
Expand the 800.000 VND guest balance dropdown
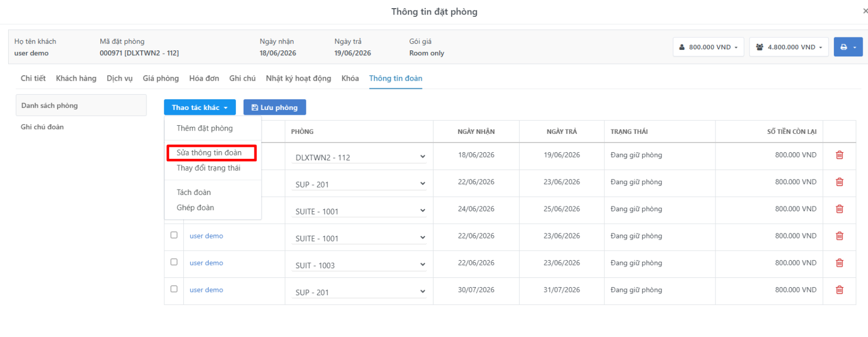tap(709, 47)
